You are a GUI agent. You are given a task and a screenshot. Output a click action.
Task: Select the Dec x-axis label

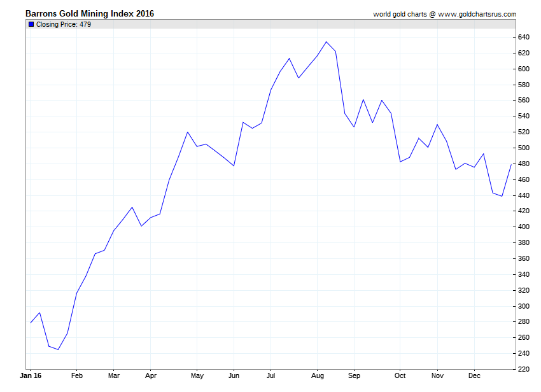point(474,375)
